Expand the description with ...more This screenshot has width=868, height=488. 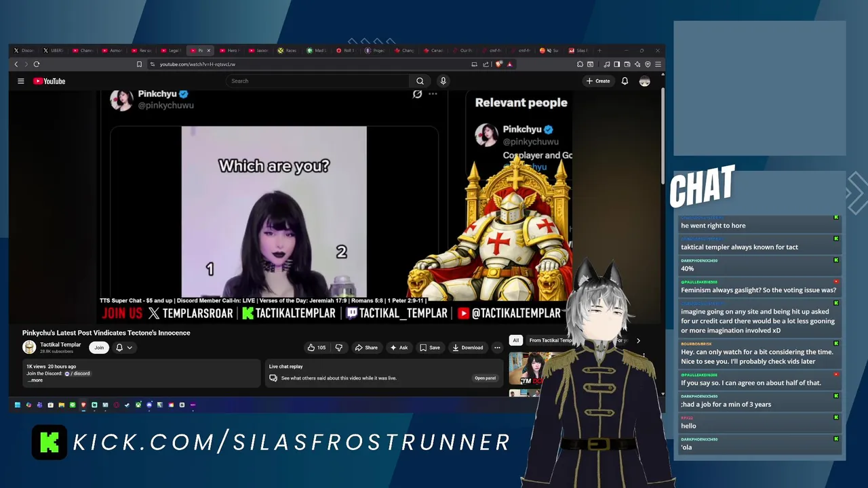tap(35, 380)
